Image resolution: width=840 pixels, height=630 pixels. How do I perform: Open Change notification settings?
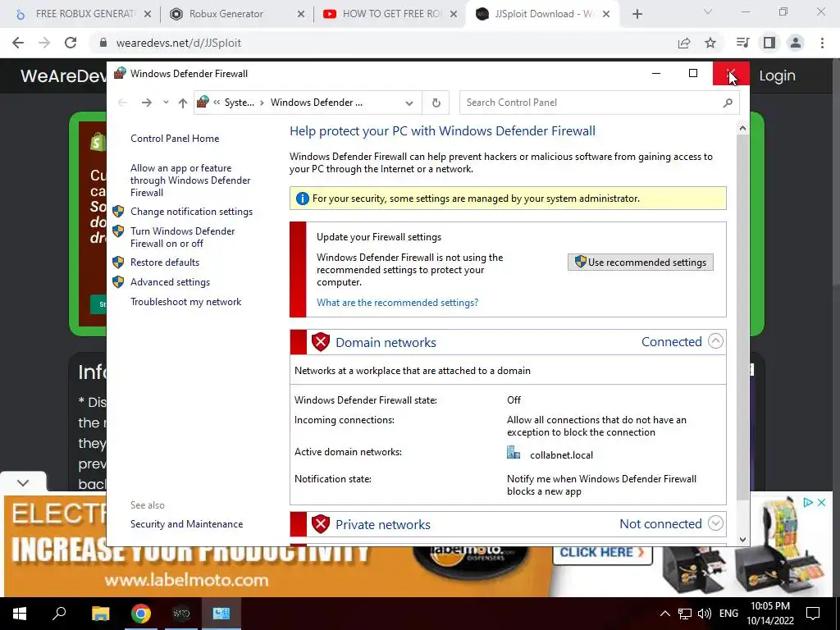[191, 212]
